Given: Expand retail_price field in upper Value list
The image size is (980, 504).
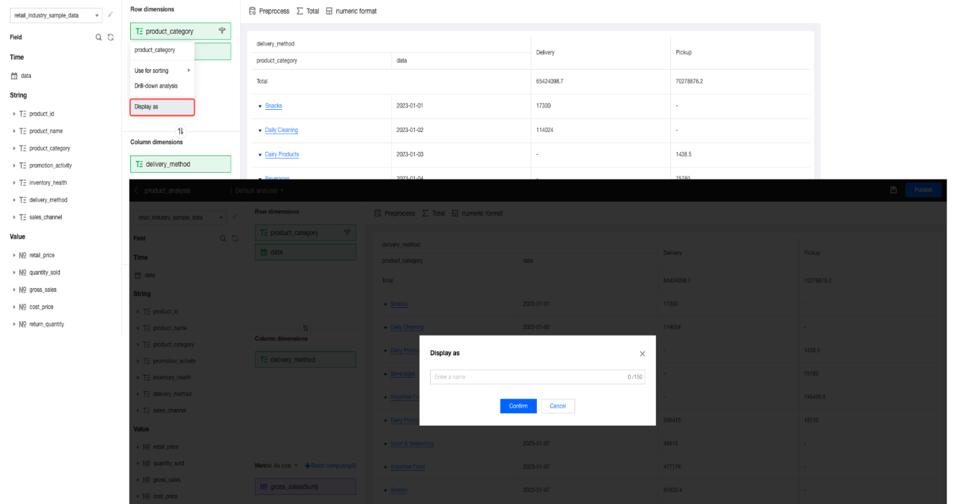Looking at the screenshot, I should 14,255.
